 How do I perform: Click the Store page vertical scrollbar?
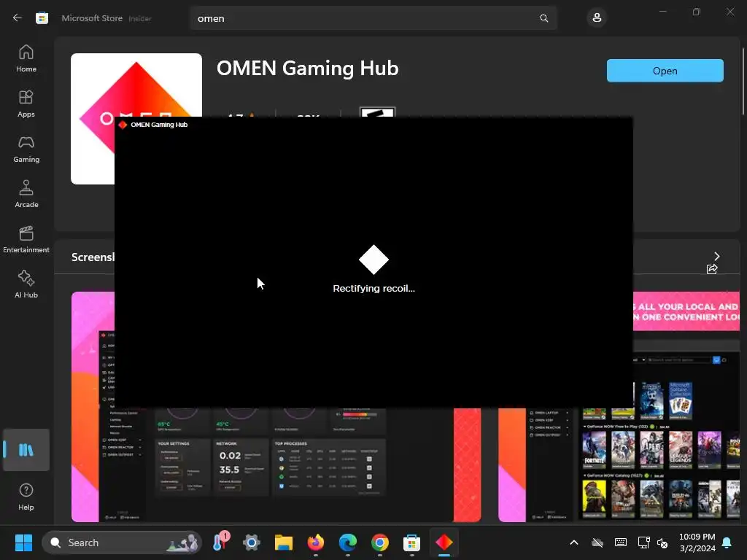point(743,81)
